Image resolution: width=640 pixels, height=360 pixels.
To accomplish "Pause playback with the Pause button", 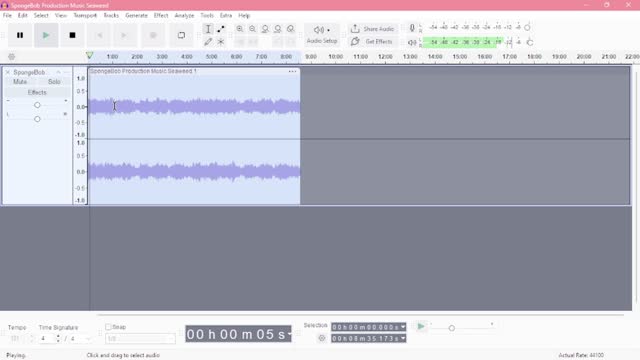I will (20, 35).
